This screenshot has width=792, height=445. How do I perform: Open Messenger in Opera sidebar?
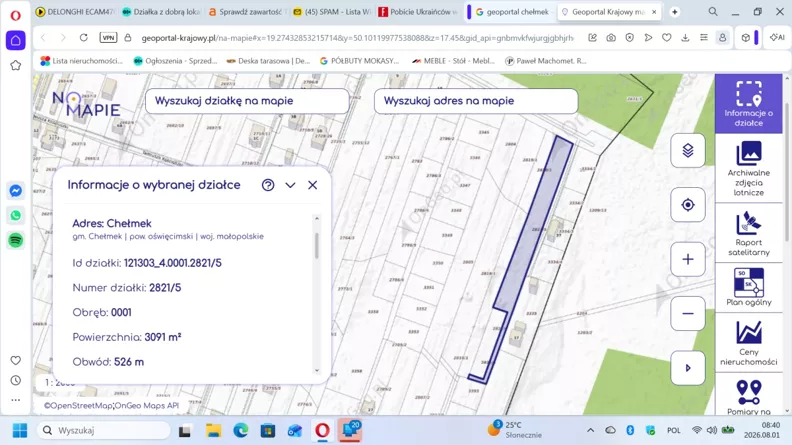tap(16, 191)
